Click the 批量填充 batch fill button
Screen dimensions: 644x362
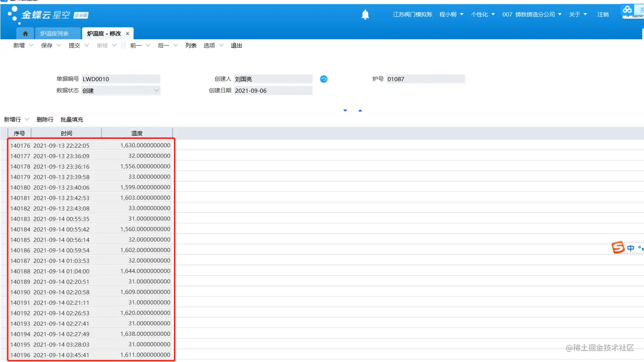[72, 120]
